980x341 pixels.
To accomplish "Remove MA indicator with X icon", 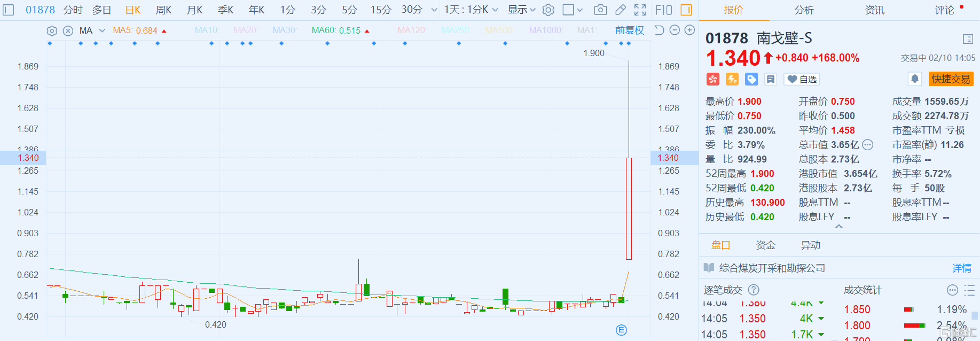I will pyautogui.click(x=68, y=31).
